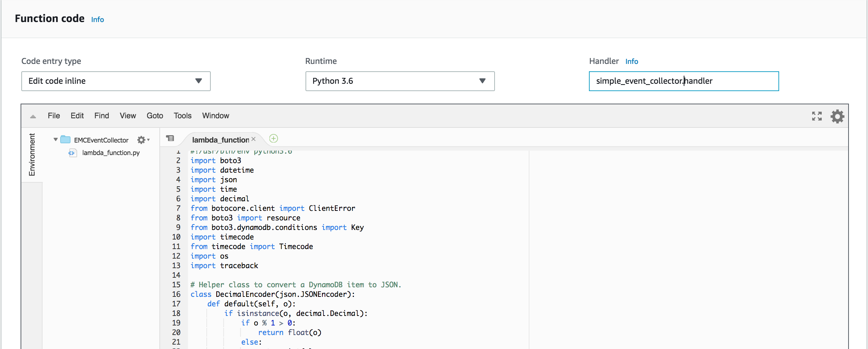Click Info link beside Handler

pyautogui.click(x=632, y=61)
